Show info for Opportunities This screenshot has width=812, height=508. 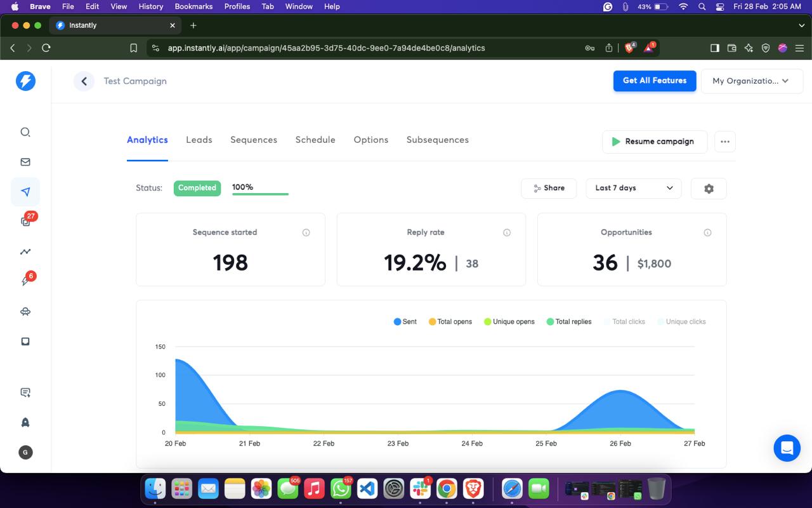707,232
